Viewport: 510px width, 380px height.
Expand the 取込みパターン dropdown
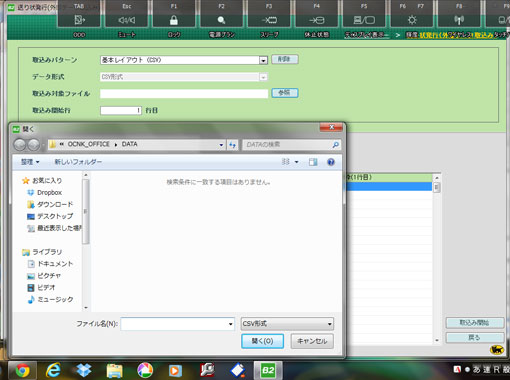[x=263, y=60]
